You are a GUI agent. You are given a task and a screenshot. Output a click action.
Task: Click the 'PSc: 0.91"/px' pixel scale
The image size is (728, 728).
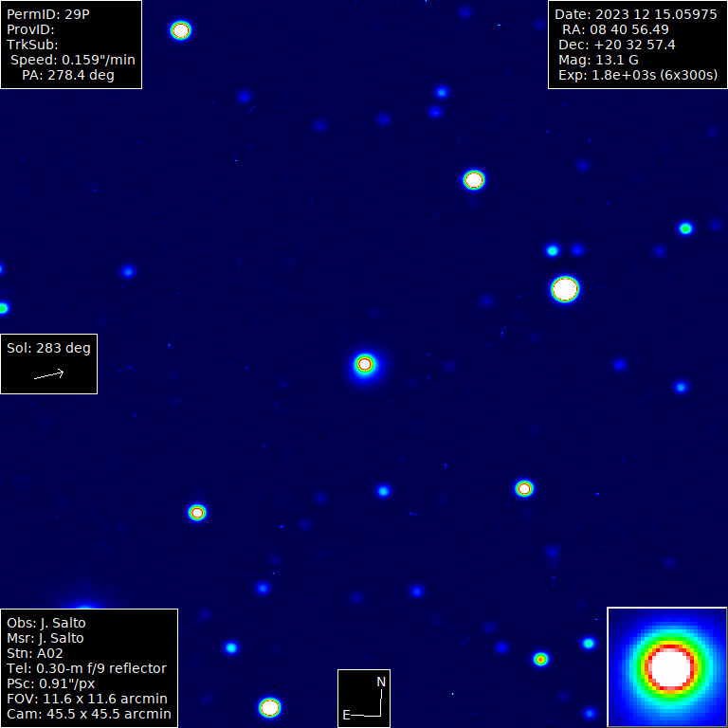click(x=50, y=683)
